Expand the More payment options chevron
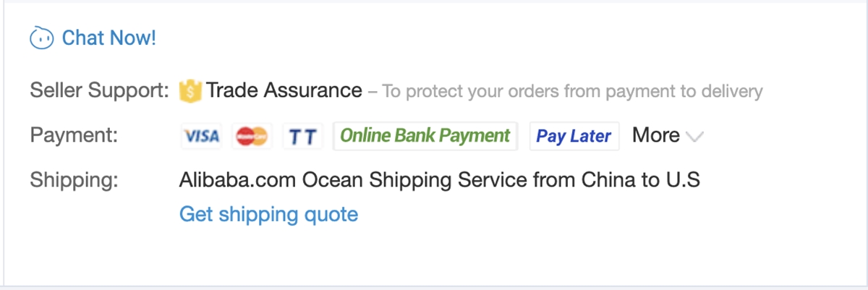The width and height of the screenshot is (868, 290). (694, 136)
